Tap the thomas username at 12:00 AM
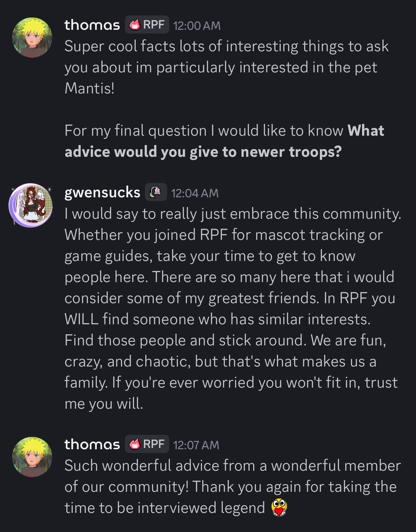This screenshot has width=416, height=532. [x=92, y=25]
